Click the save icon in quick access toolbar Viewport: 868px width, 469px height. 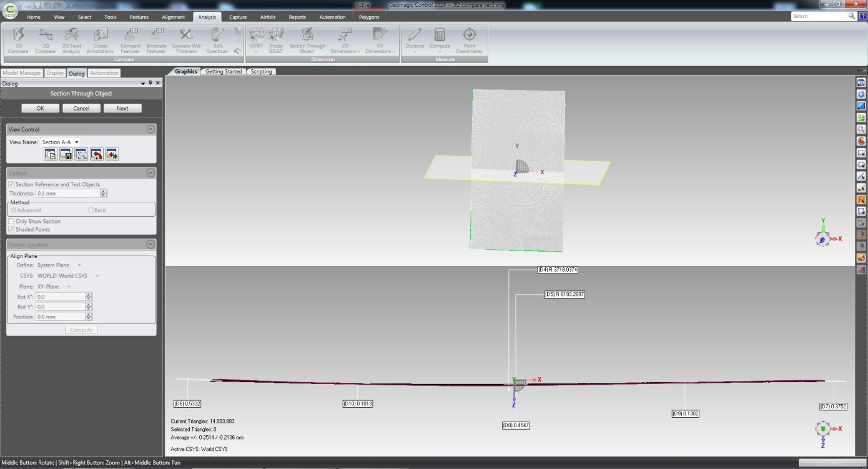pos(37,5)
